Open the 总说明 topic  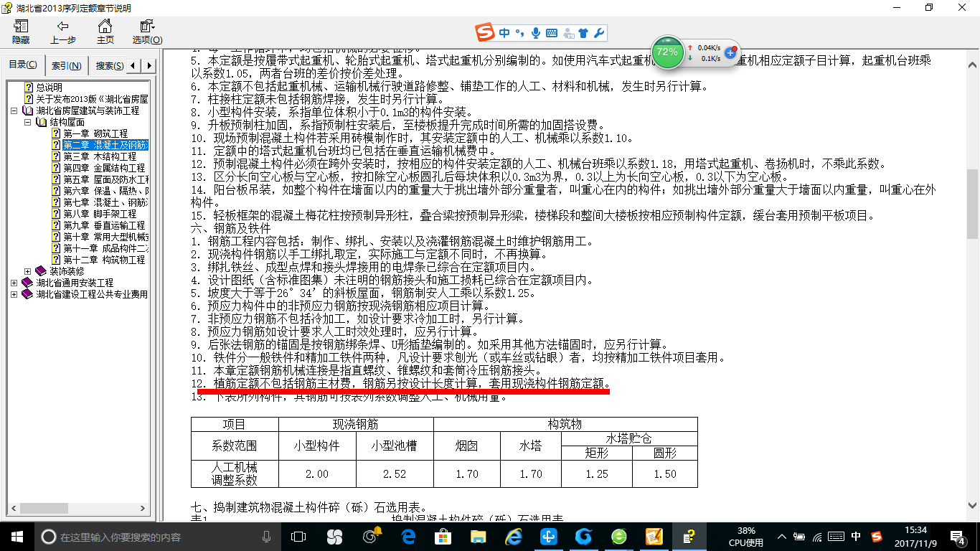click(x=50, y=88)
